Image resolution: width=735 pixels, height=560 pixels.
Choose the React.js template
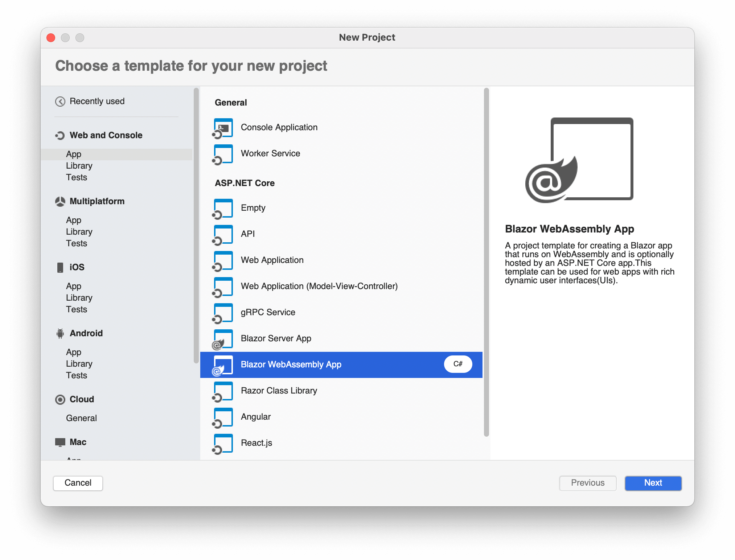[x=341, y=443]
